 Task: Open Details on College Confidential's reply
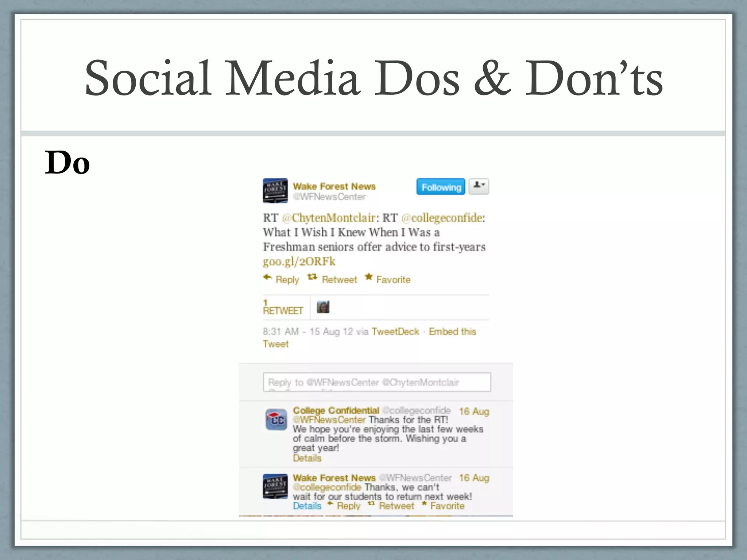(x=307, y=458)
